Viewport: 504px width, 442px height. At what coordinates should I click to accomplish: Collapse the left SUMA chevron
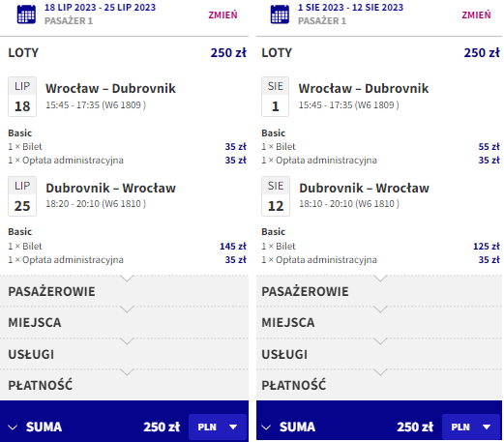pyautogui.click(x=13, y=427)
